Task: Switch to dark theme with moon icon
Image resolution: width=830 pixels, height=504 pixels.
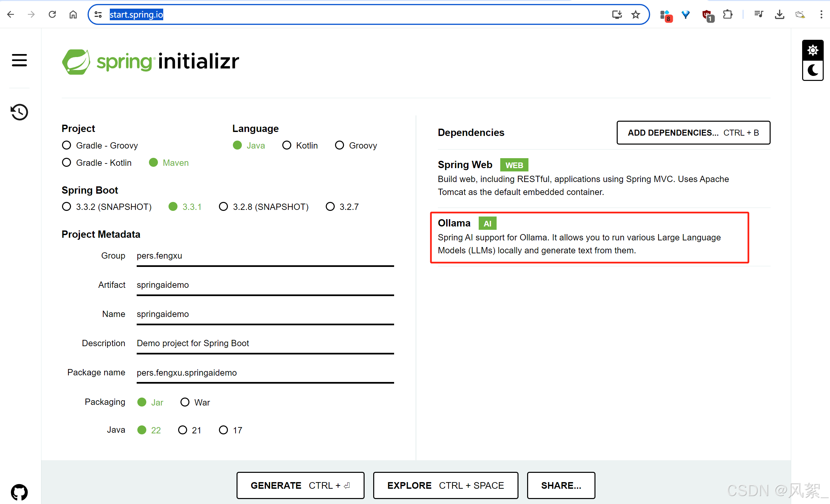Action: click(812, 70)
